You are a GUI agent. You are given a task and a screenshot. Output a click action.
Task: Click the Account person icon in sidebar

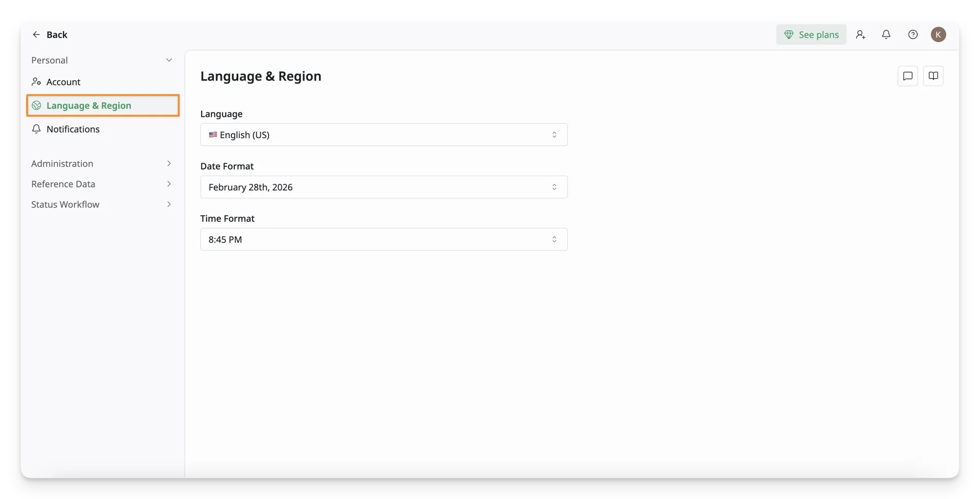click(36, 82)
